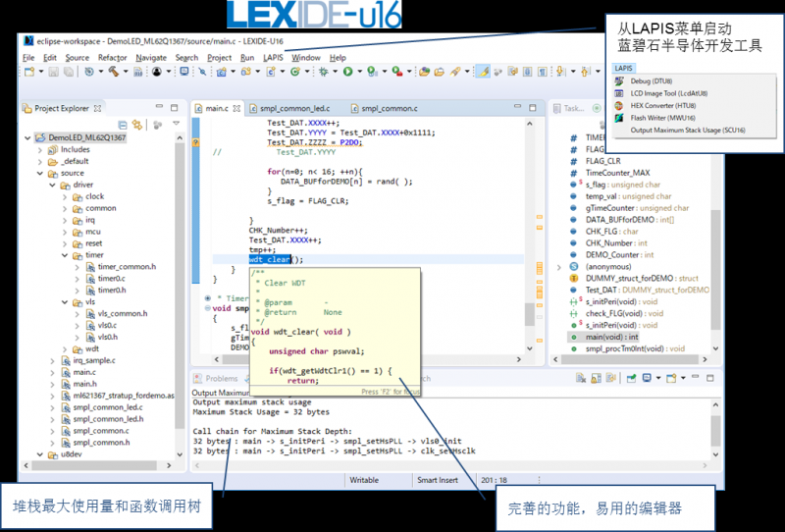Click the New file wizard toolbar icon
Screen dimensions: 785x532
click(29, 72)
